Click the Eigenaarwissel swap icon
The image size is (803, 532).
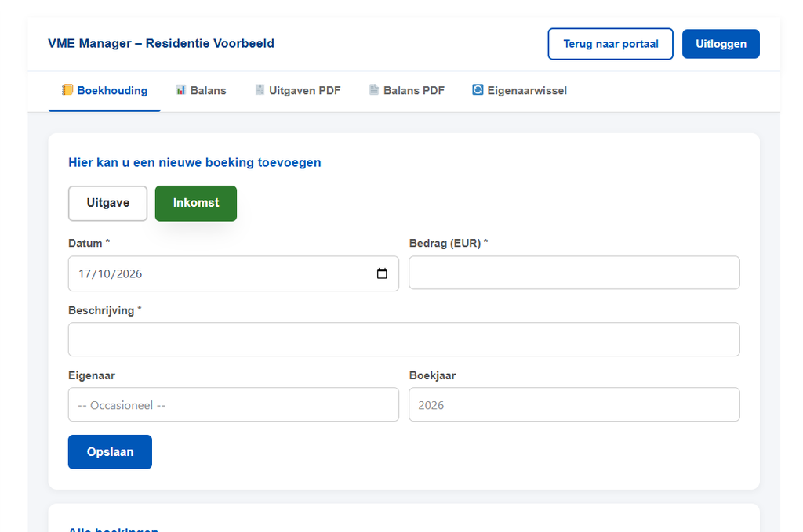478,90
